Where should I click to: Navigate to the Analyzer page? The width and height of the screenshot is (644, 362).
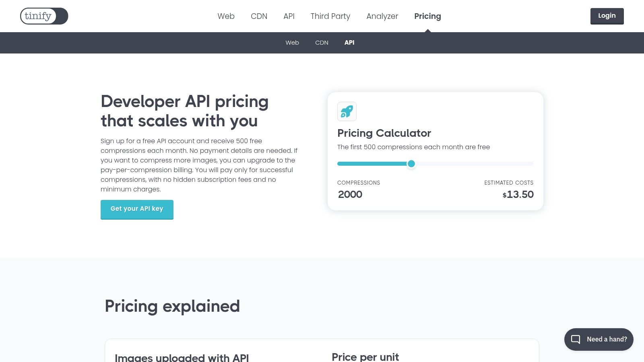[382, 16]
